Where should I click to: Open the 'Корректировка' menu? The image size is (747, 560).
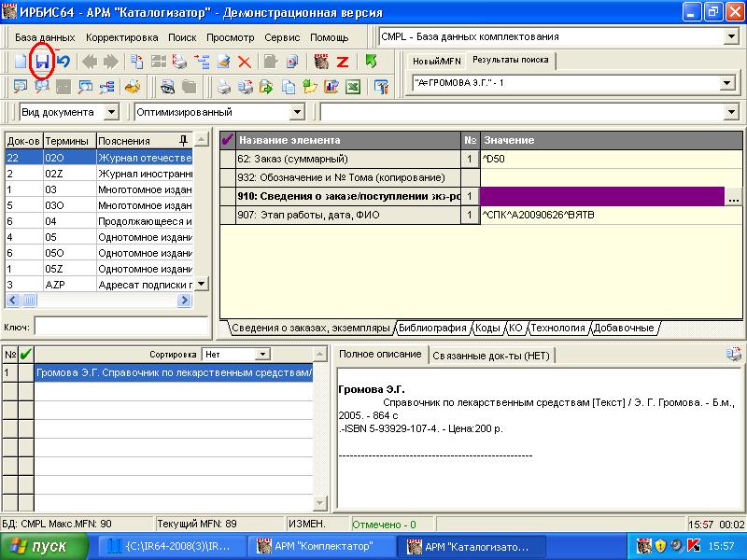pos(121,37)
